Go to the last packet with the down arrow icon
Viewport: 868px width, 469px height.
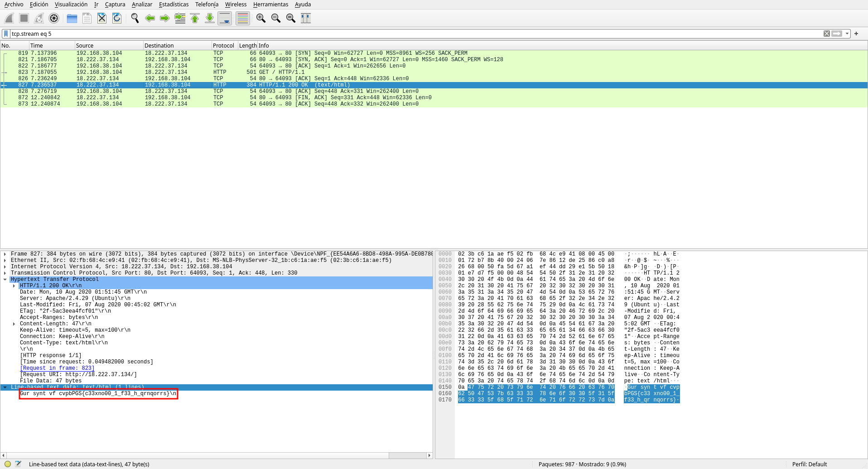tap(209, 18)
